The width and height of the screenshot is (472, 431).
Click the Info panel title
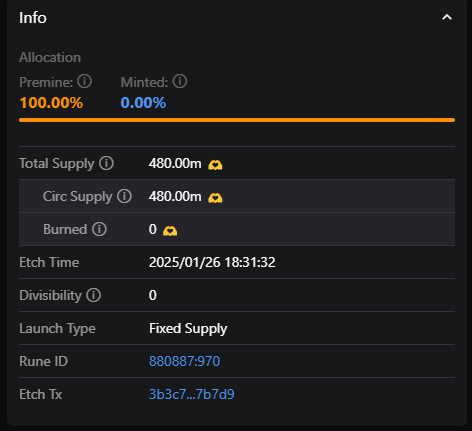click(33, 18)
